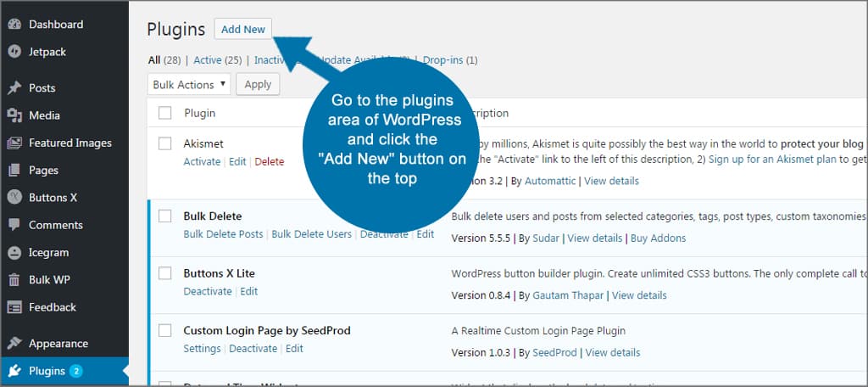The width and height of the screenshot is (868, 387).
Task: Click the Posts pushpin icon
Action: coord(14,88)
